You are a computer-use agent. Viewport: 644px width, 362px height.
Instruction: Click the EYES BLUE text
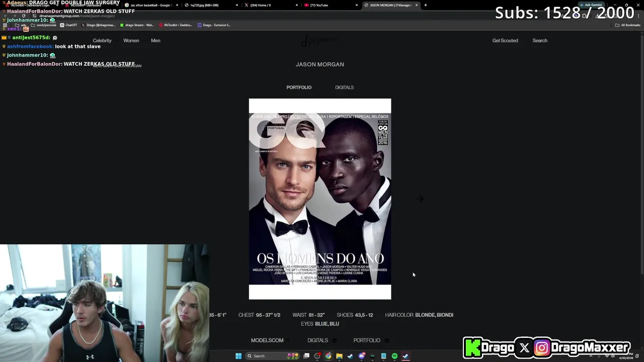(320, 324)
